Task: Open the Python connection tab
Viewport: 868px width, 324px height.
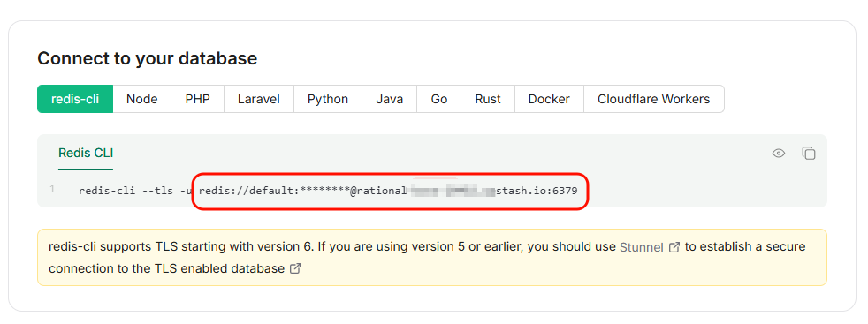Action: (328, 99)
